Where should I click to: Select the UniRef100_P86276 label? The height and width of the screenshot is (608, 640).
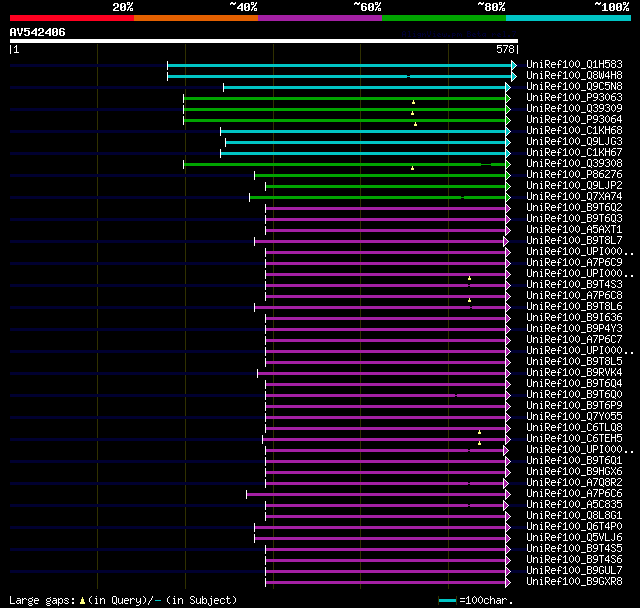[574, 175]
